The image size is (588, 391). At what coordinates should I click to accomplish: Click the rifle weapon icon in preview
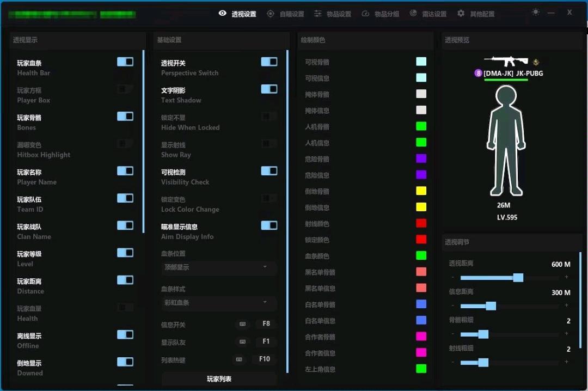click(x=506, y=61)
